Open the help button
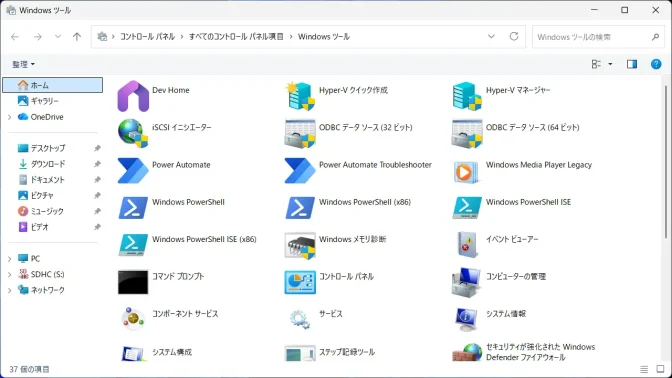Screen dimensions: 672x378 [656, 64]
